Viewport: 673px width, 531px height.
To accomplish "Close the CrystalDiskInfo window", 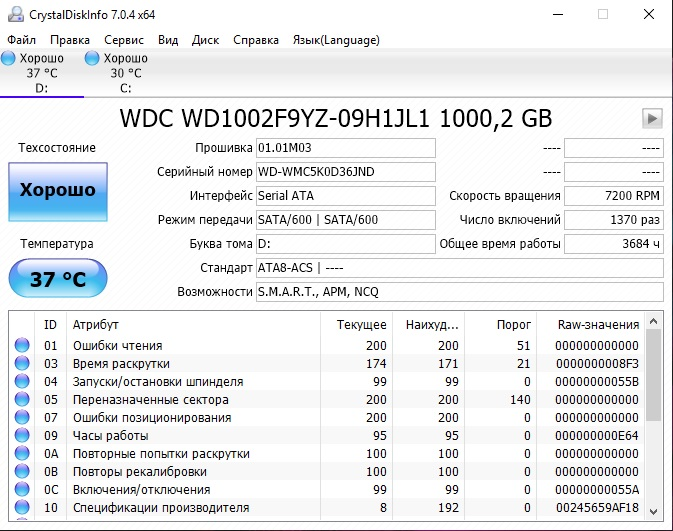I will [x=649, y=14].
